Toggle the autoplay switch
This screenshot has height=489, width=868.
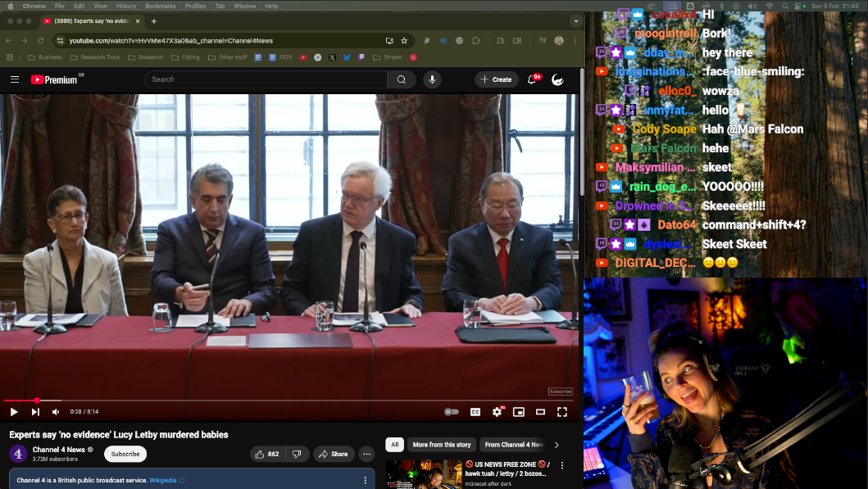(452, 412)
